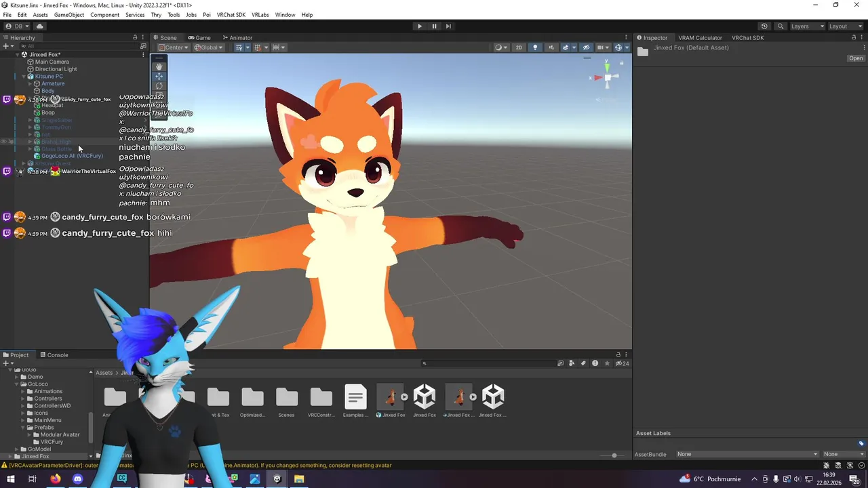Click the global search magnifier icon
Screen dimensions: 868x488
[x=781, y=26]
